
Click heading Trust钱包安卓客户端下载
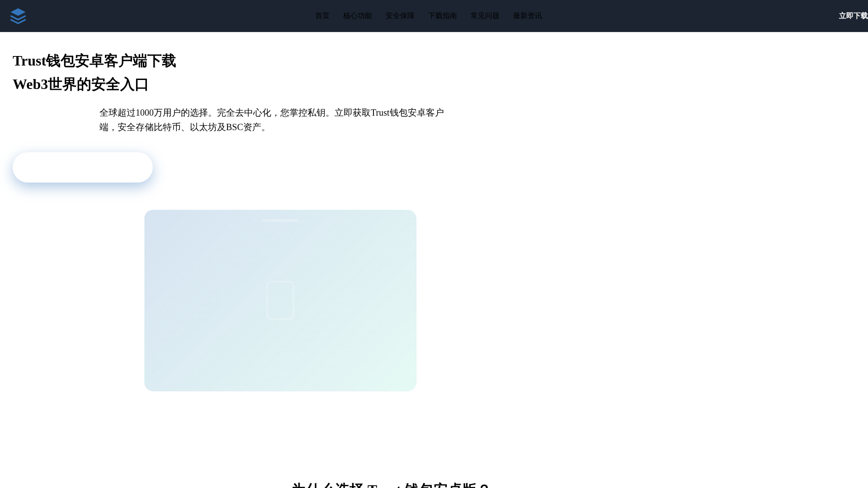pos(94,61)
